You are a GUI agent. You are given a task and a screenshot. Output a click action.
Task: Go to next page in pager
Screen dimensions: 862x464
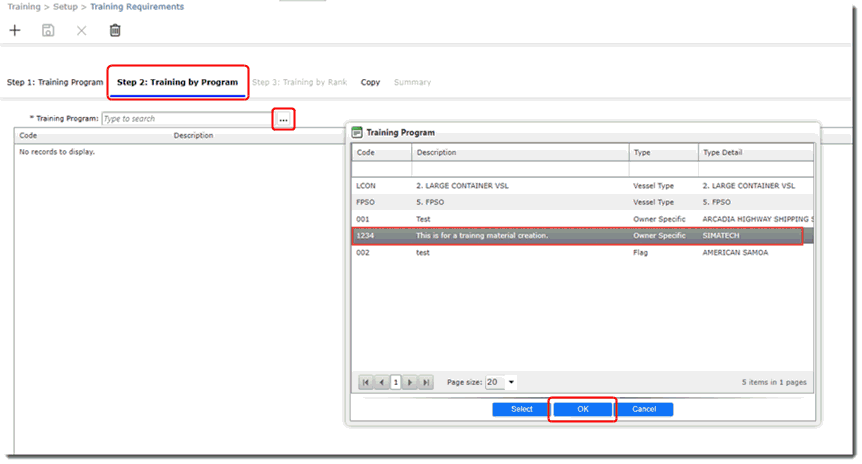tap(410, 382)
